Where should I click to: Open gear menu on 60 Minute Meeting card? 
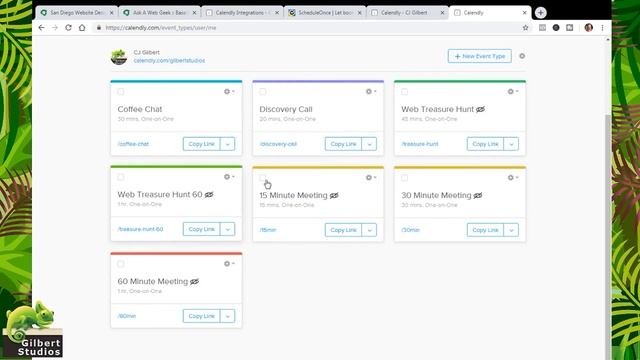coord(229,264)
